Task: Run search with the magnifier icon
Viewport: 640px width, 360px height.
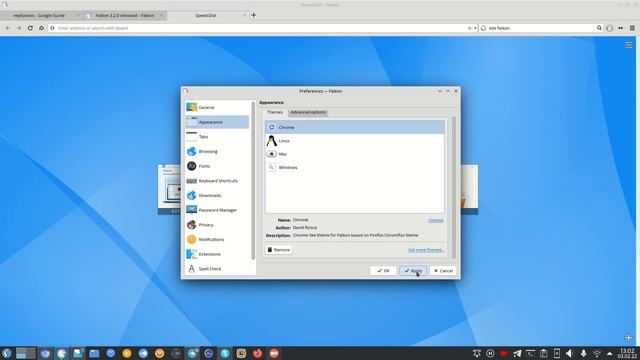Action: pyautogui.click(x=599, y=28)
